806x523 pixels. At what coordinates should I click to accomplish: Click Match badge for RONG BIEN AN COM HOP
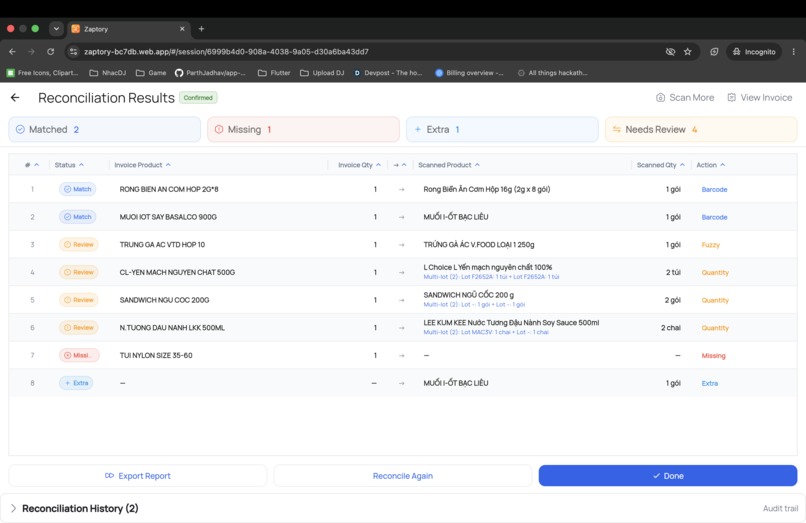click(78, 189)
